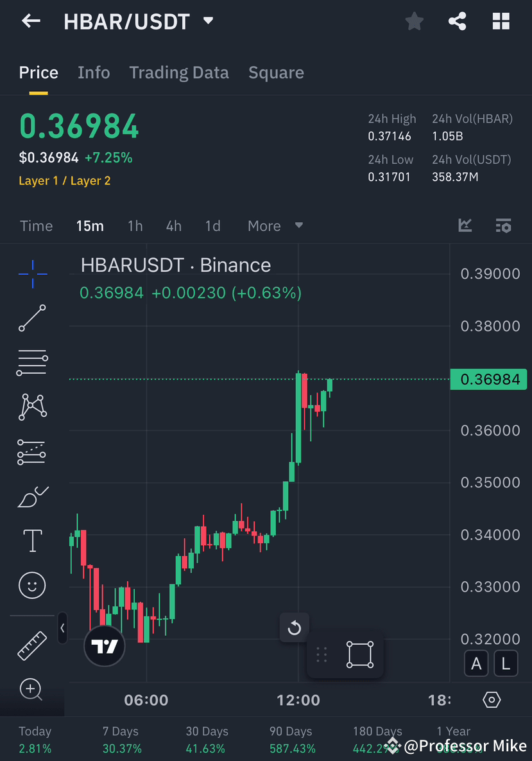Screen dimensions: 532x761
Task: Open the XABCD pattern drawing tool
Action: point(32,407)
